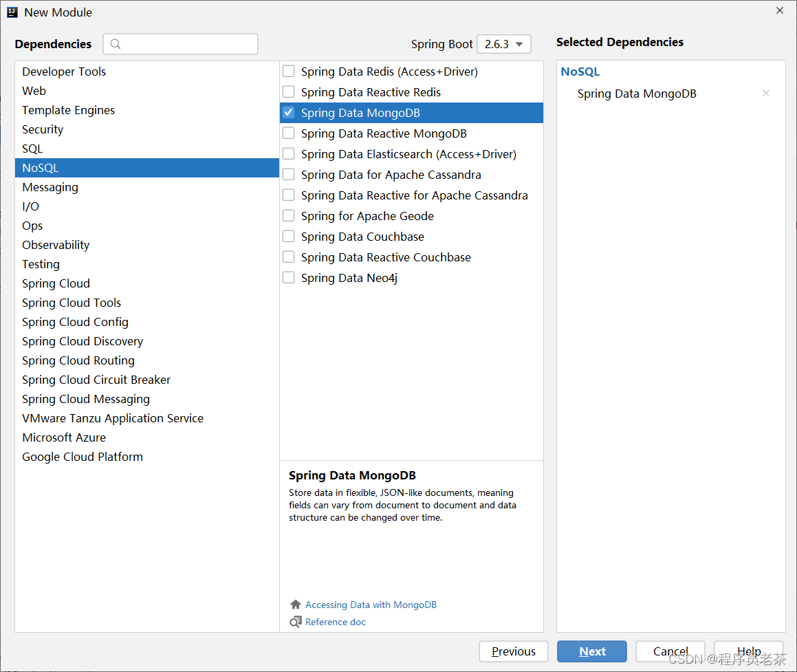Select the Web dependency category

(x=34, y=90)
